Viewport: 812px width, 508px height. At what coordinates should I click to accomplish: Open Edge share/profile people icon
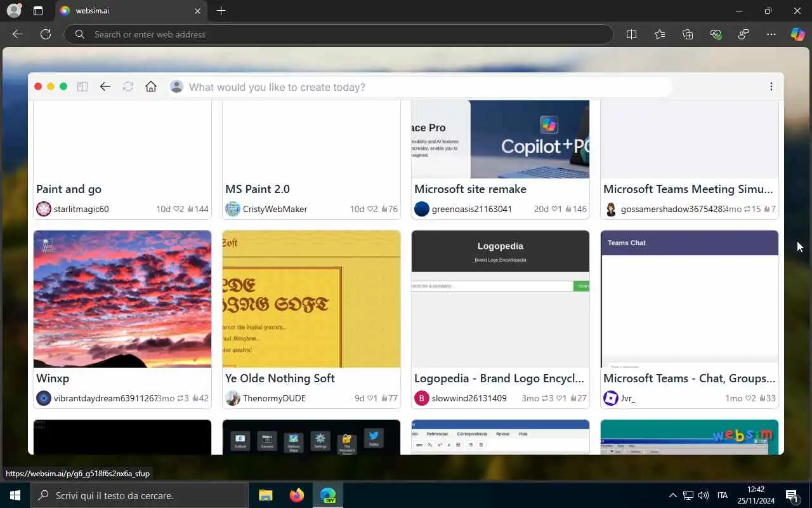pos(743,34)
